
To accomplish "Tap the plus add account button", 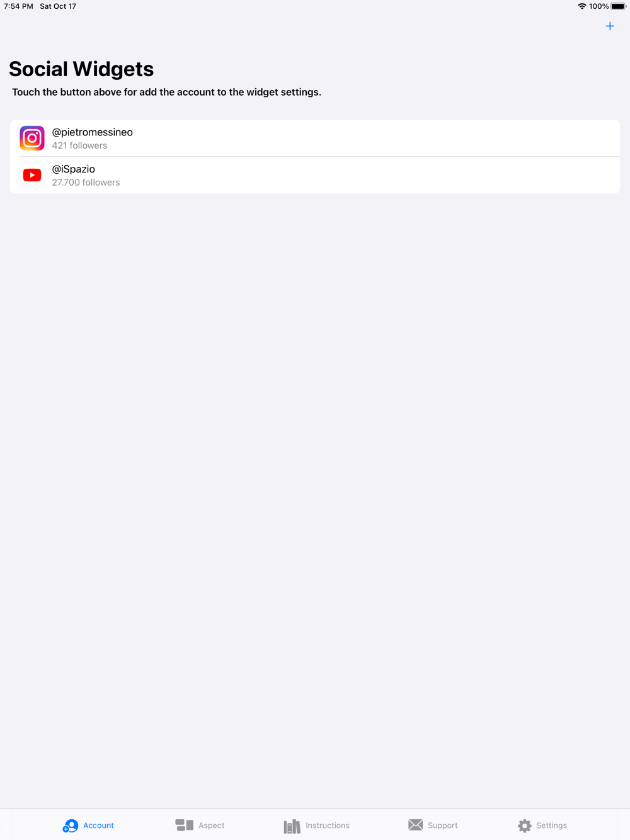I will click(610, 26).
